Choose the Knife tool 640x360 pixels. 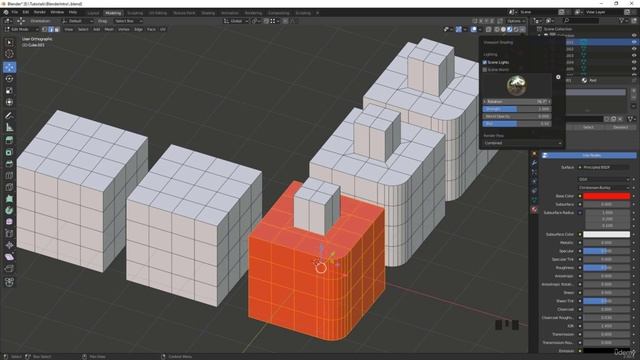(x=9, y=187)
